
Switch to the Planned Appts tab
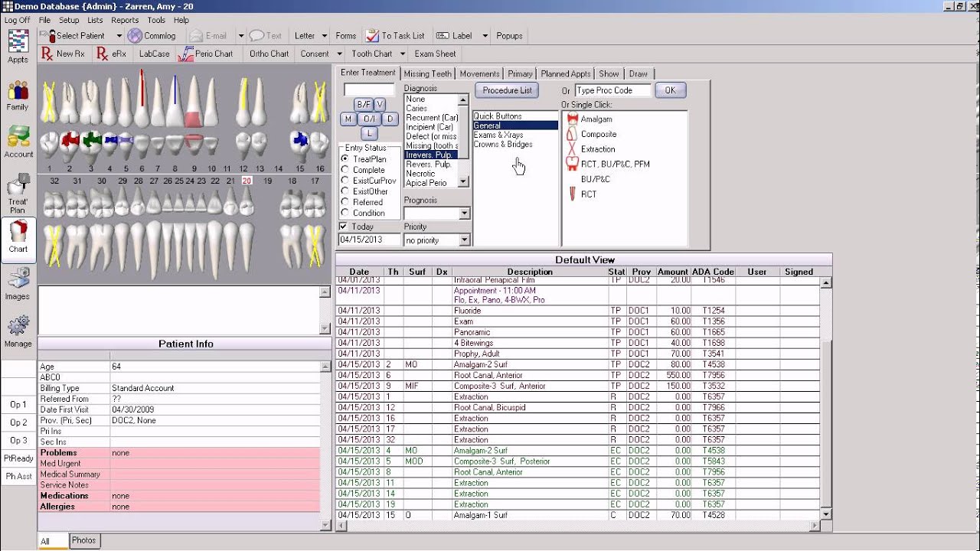click(x=566, y=74)
